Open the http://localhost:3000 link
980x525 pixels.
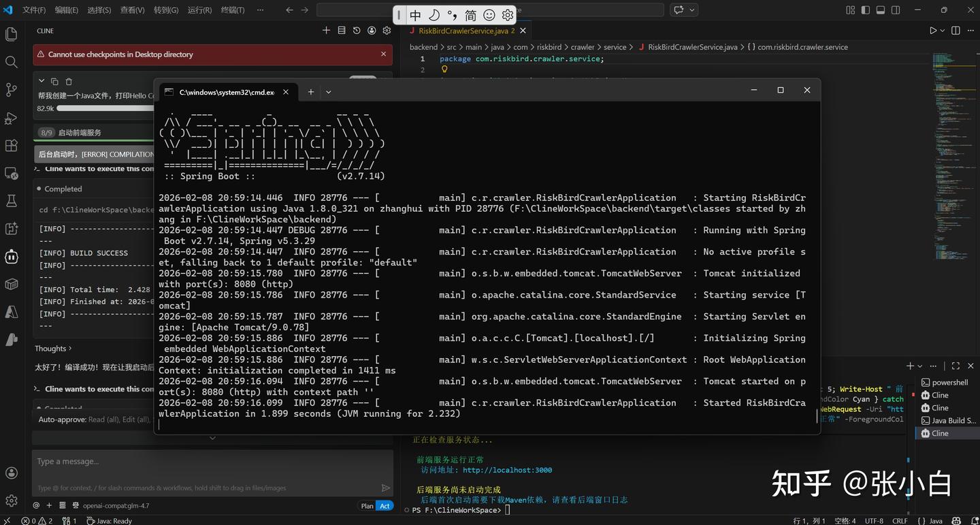(x=507, y=470)
